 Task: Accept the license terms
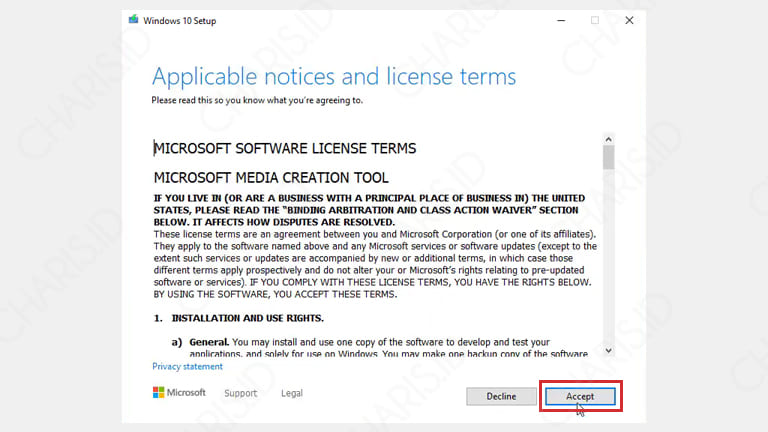580,396
